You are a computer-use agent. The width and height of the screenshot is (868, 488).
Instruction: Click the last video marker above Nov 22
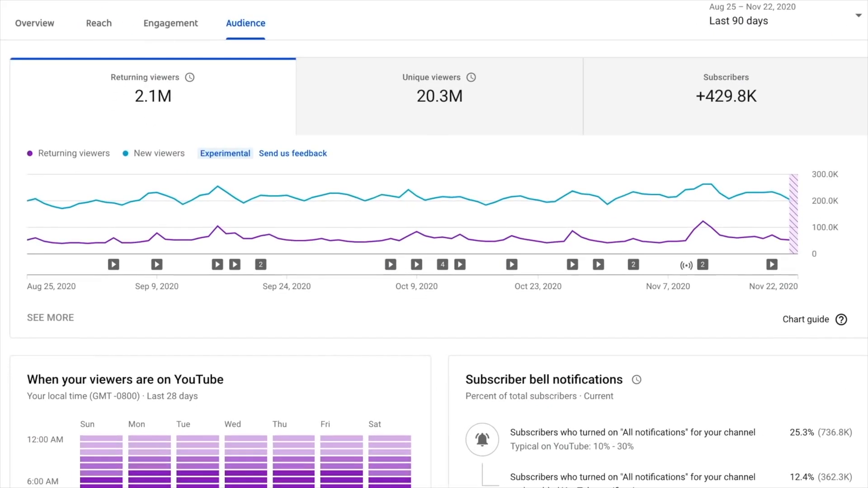[772, 264]
